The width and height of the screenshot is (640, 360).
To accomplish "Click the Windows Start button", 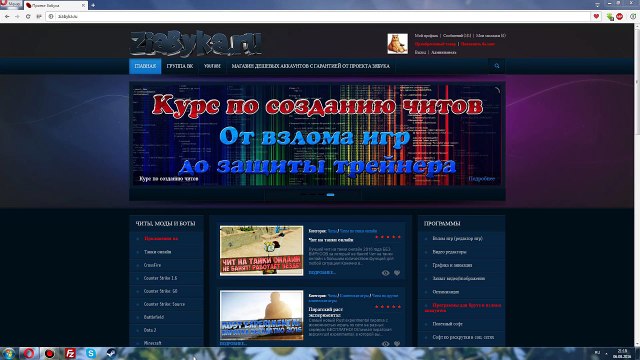I will (x=8, y=353).
